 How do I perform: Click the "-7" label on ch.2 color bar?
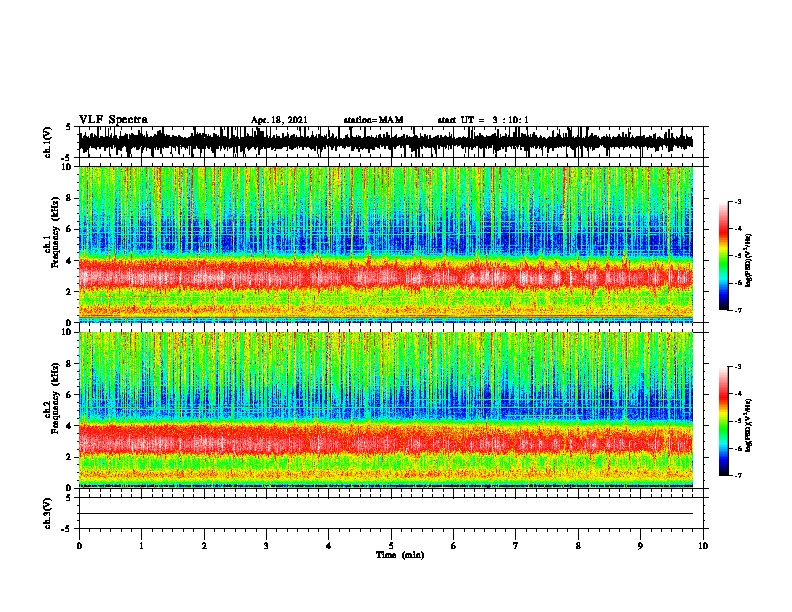[x=737, y=476]
